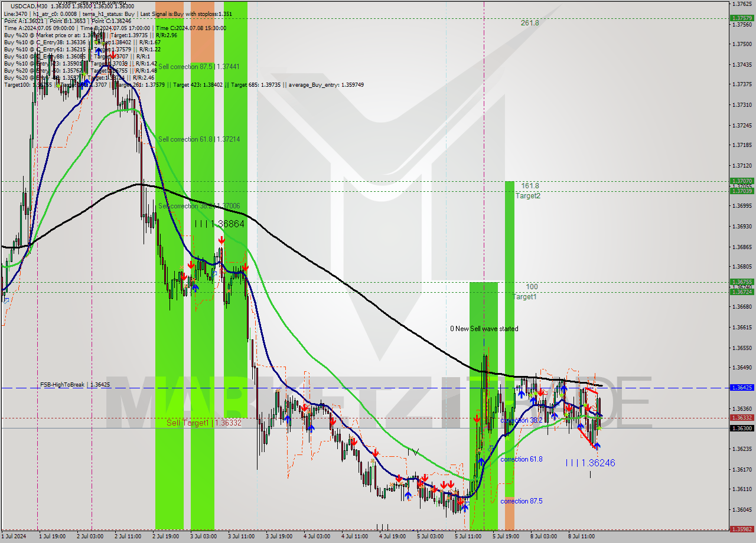Screen dimensions: 756x543
Task: Click red 1.35982 price tag at bottom
Action: coord(742,529)
